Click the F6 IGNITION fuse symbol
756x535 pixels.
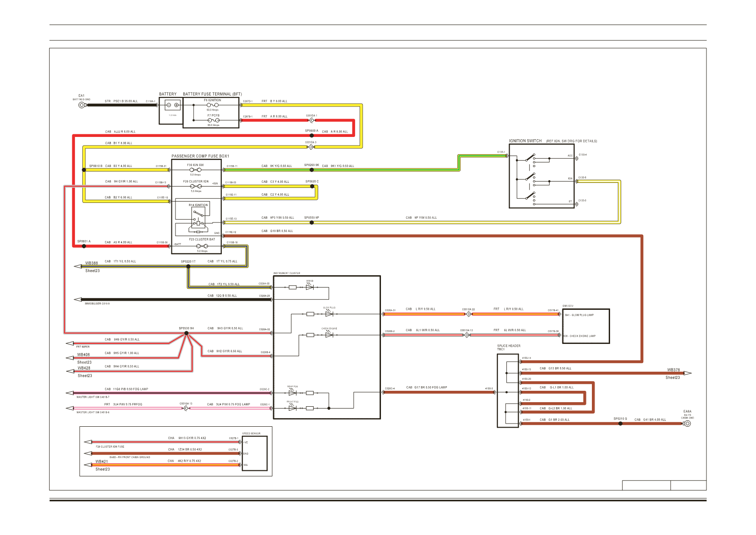[212, 105]
